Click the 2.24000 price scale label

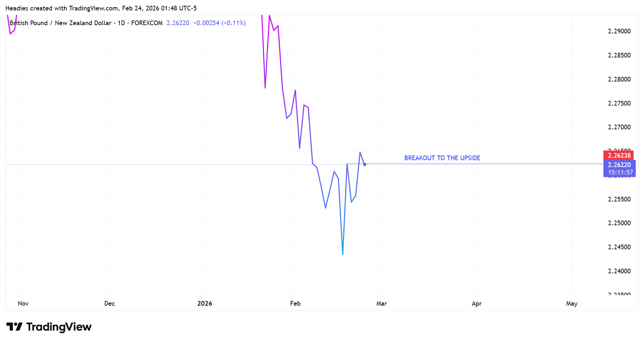(x=619, y=271)
